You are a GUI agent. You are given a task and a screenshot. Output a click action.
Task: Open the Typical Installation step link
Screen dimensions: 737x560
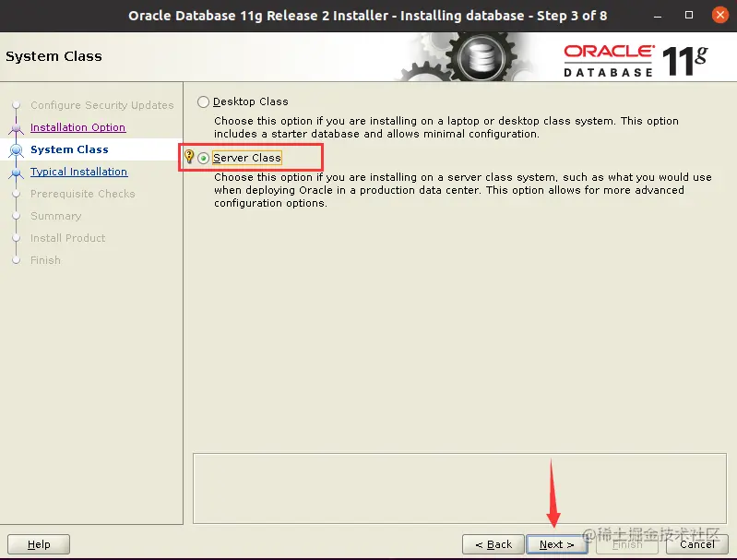click(x=78, y=172)
